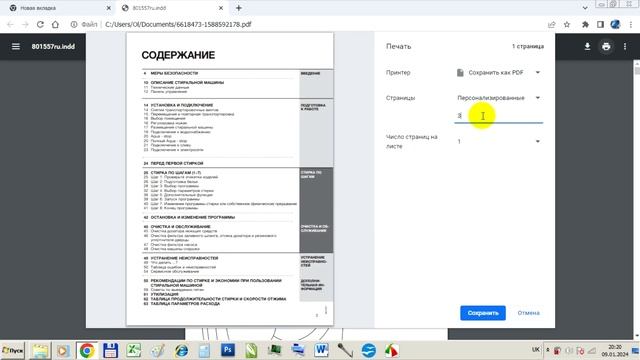Bookmark this page with the star icon
The width and height of the screenshot is (640, 360).
click(x=567, y=24)
